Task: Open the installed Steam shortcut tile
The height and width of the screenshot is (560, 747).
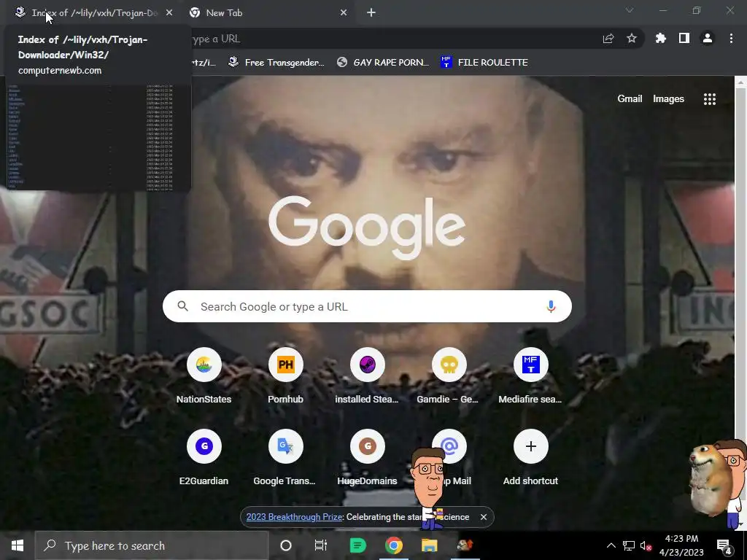Action: click(x=368, y=365)
